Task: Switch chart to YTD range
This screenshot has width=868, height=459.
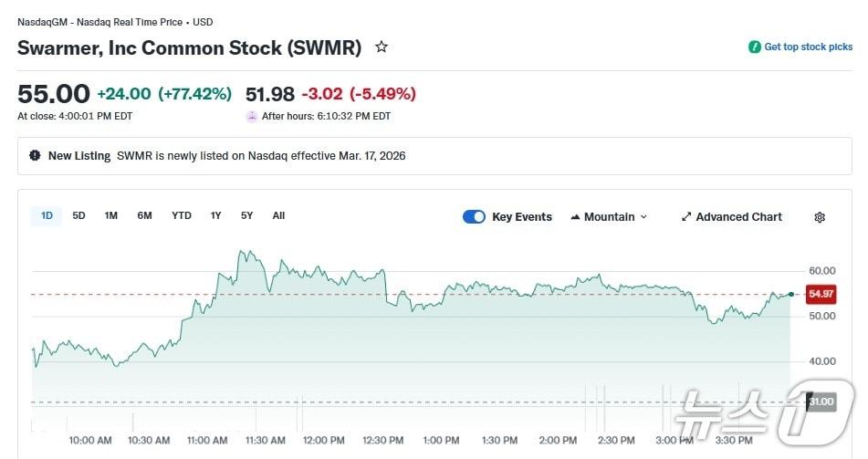Action: coord(182,216)
